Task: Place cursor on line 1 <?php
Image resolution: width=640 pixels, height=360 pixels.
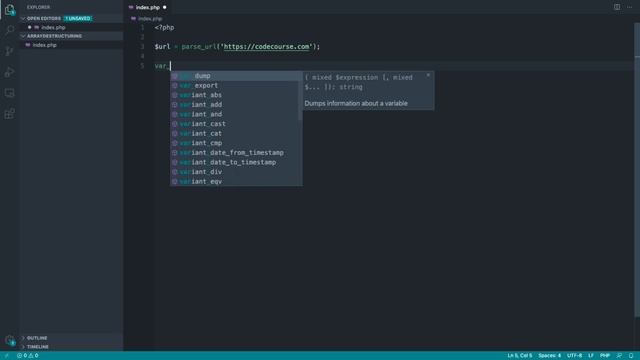Action: [x=164, y=27]
